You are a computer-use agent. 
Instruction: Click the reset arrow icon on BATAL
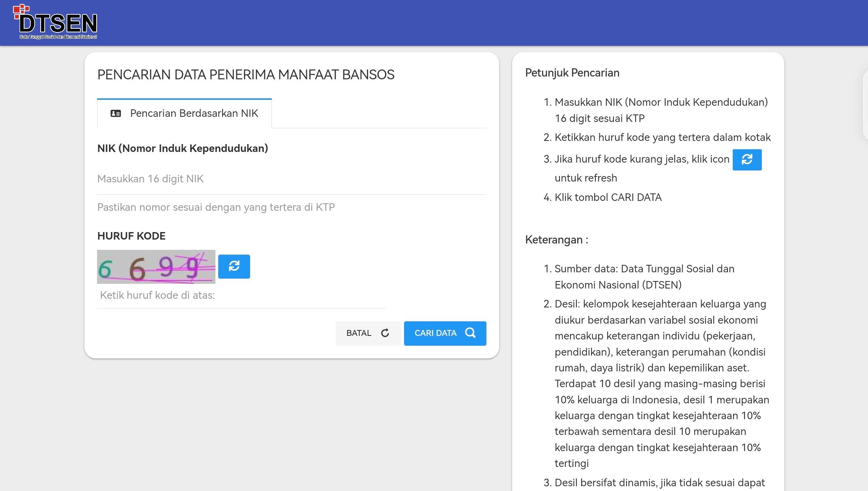pos(385,333)
